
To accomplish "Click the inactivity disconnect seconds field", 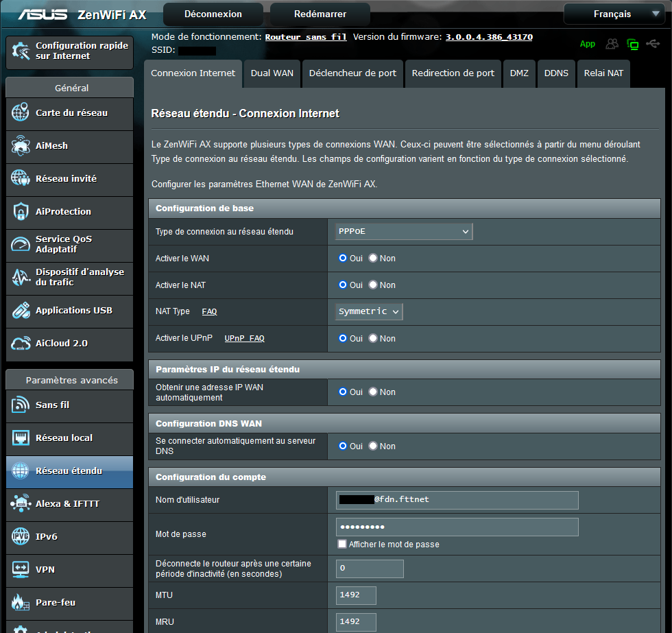I will (x=370, y=569).
